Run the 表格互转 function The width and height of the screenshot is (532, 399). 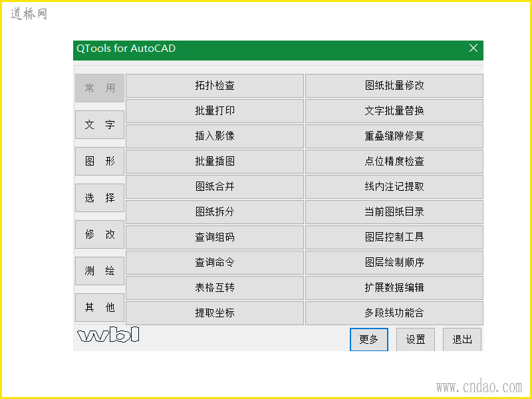(x=215, y=288)
